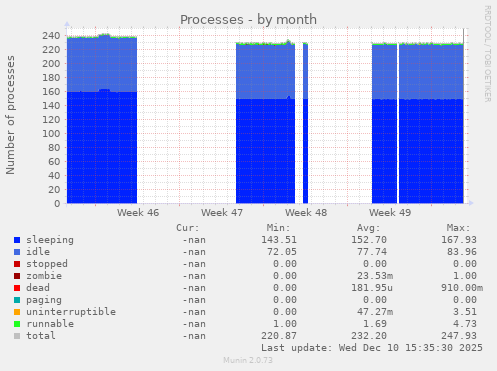Image resolution: width=497 pixels, height=371 pixels.
Task: Click the 'Avg:' column header
Action: click(x=368, y=228)
